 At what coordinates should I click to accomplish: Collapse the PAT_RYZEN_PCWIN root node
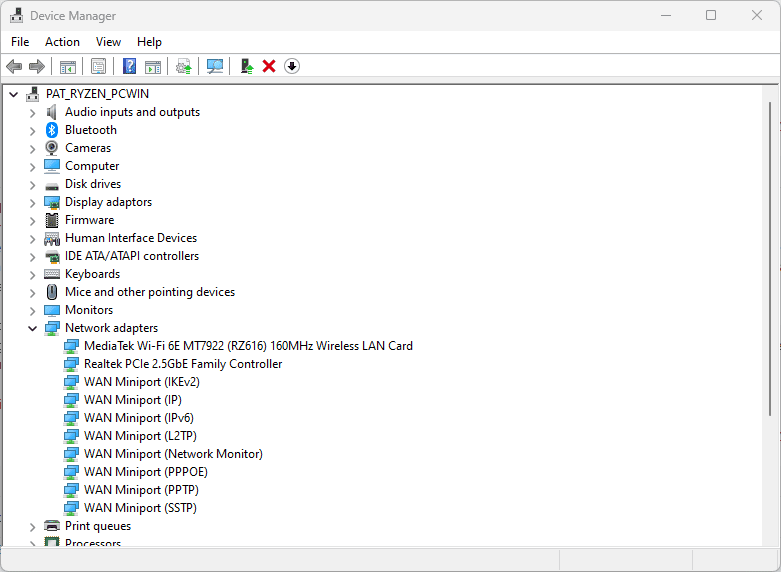[13, 94]
